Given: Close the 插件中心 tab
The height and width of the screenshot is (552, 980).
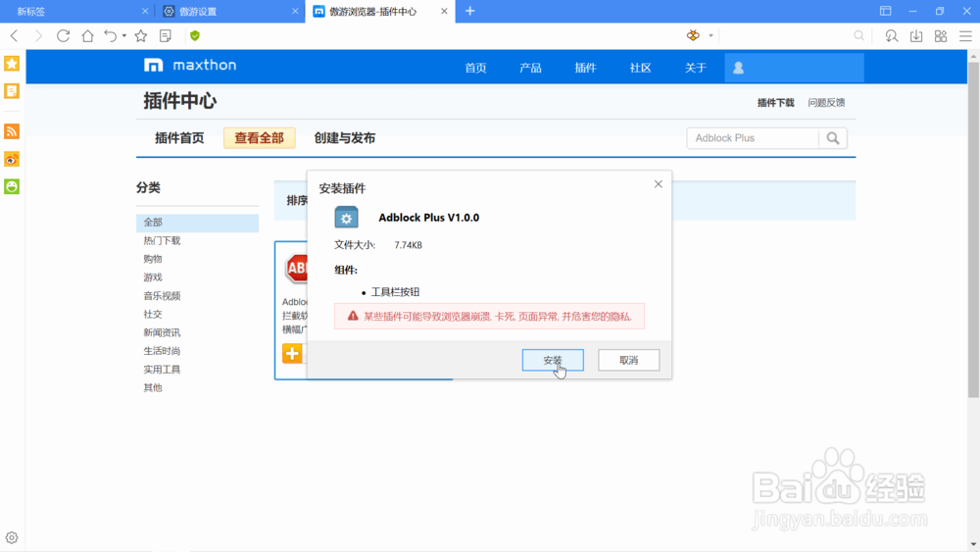Looking at the screenshot, I should (444, 11).
